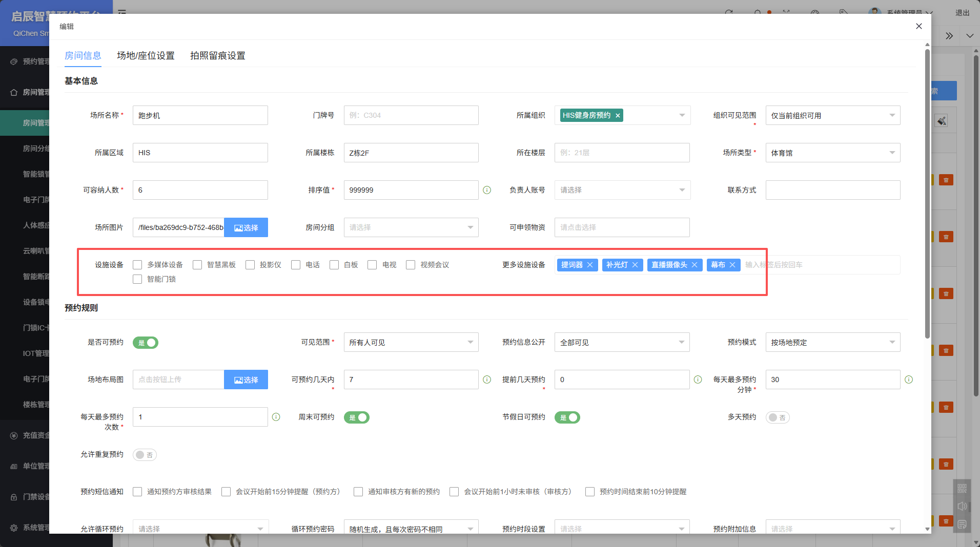
Task: Check the 智慧黑板 checkbox
Action: [x=197, y=265]
